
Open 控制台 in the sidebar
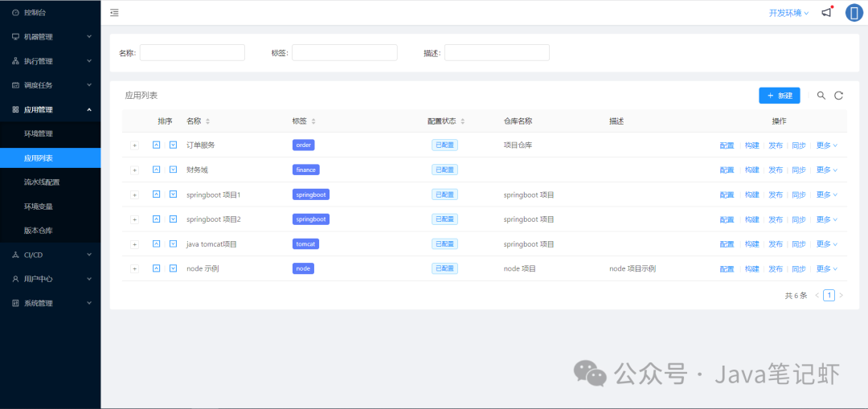click(51, 12)
